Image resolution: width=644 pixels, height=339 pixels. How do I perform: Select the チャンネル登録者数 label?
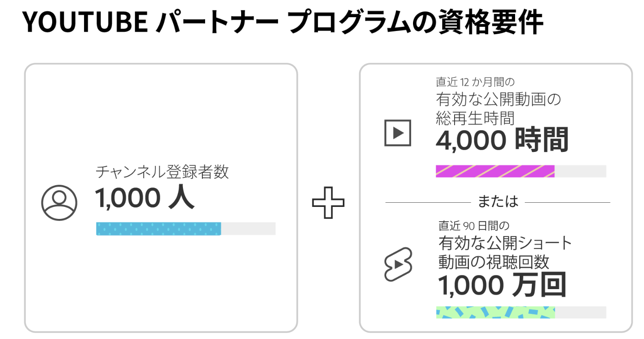point(162,172)
